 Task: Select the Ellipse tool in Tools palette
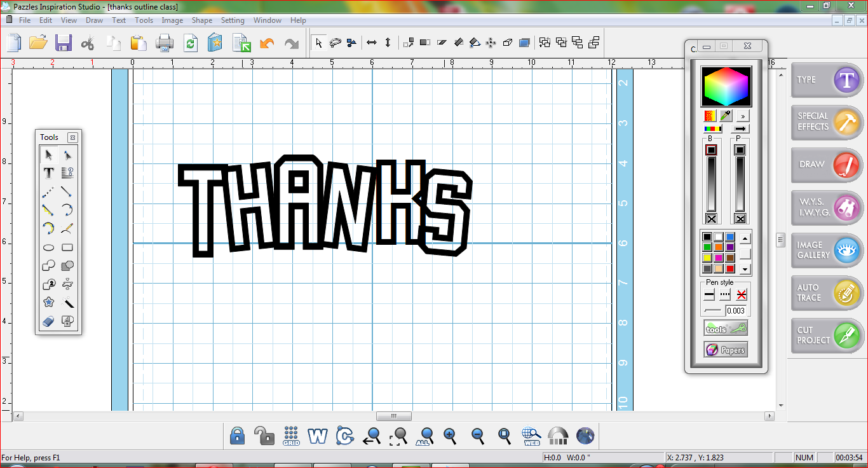(48, 247)
